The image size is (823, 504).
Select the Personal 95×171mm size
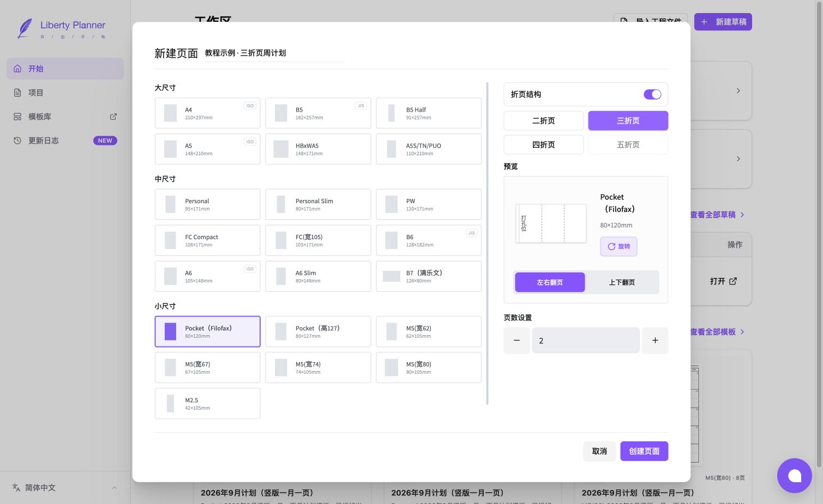pos(207,204)
